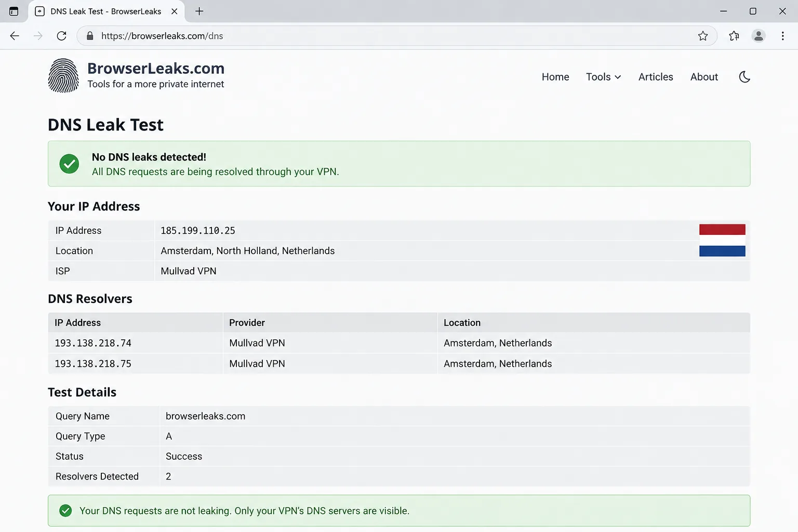Click checkmark icon in bottom not-leaking banner
Viewport: 798px width, 532px height.
click(x=65, y=511)
